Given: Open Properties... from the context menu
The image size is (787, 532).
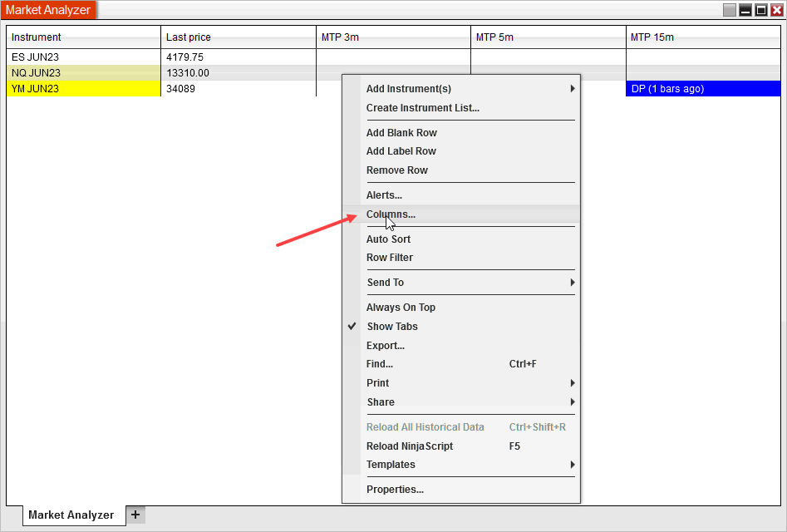Looking at the screenshot, I should coord(395,490).
